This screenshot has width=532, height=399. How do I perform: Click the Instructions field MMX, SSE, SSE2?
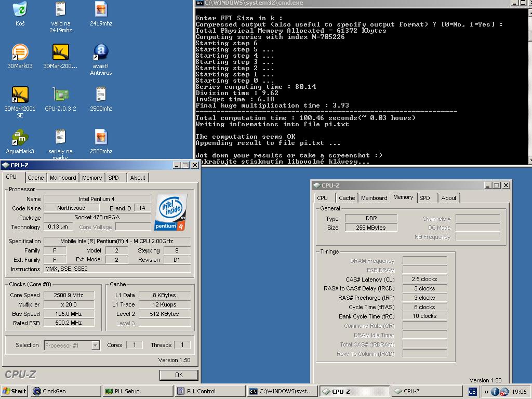[117, 269]
